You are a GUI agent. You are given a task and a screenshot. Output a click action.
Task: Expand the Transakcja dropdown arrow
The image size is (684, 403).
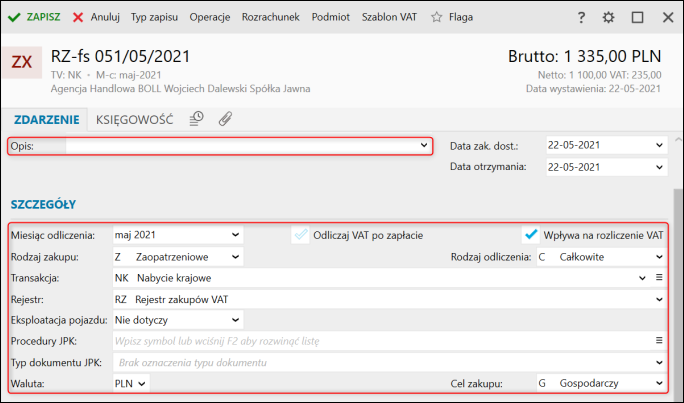(642, 278)
